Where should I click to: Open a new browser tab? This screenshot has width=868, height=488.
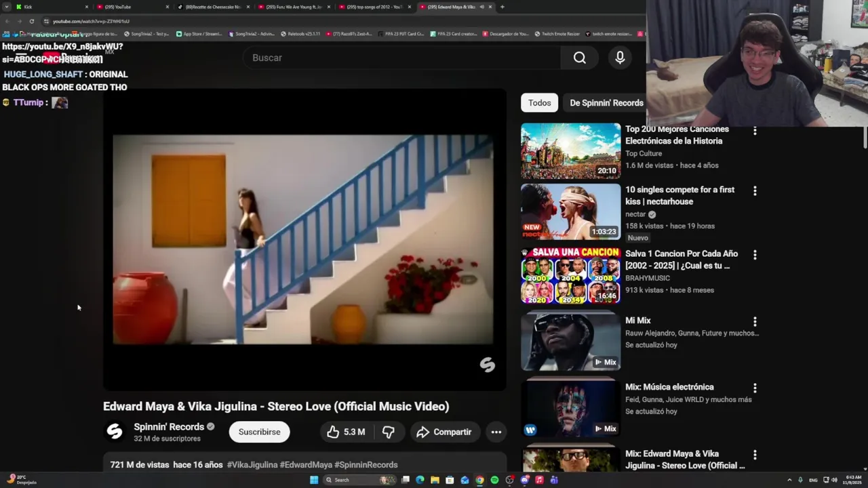[x=502, y=7]
